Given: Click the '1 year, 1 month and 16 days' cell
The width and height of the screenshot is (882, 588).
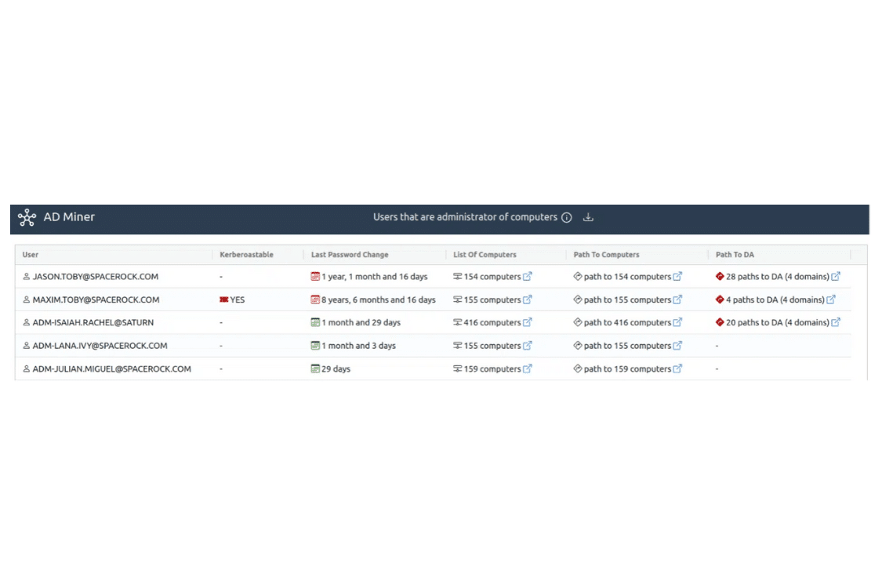Looking at the screenshot, I should [x=375, y=276].
